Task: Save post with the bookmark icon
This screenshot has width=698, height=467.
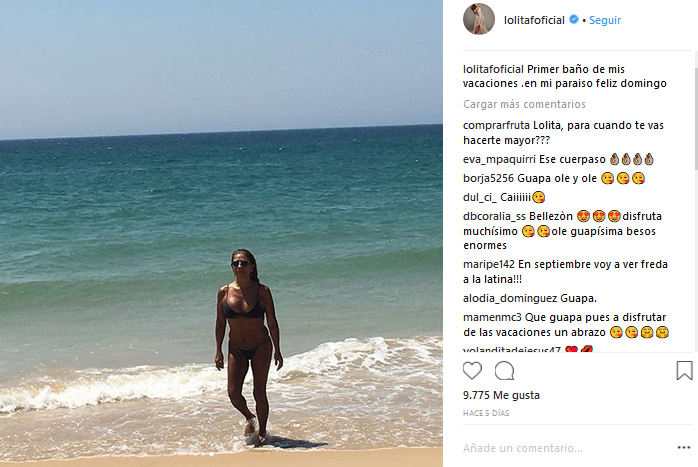Action: [684, 370]
